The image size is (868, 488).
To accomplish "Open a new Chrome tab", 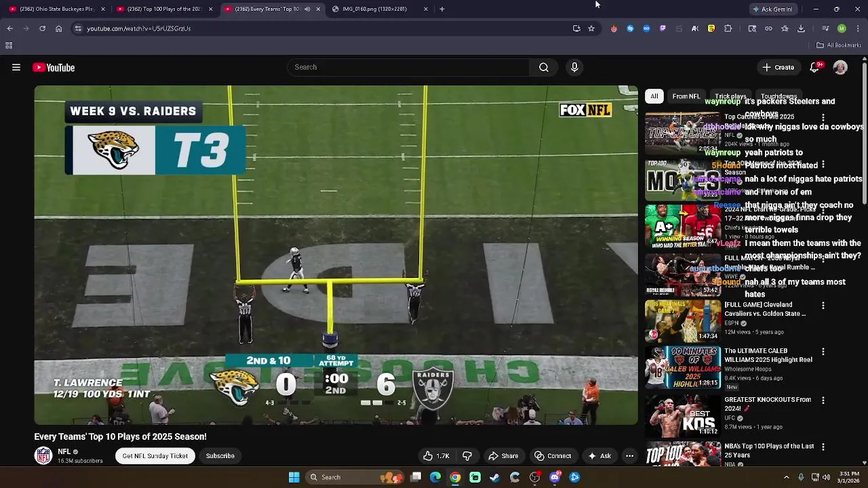I will coord(442,9).
